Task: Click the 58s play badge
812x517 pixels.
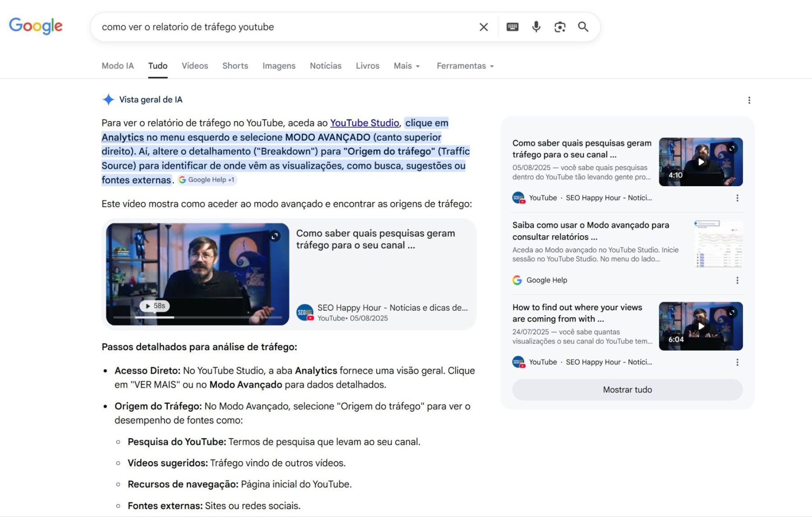Action: click(x=155, y=306)
